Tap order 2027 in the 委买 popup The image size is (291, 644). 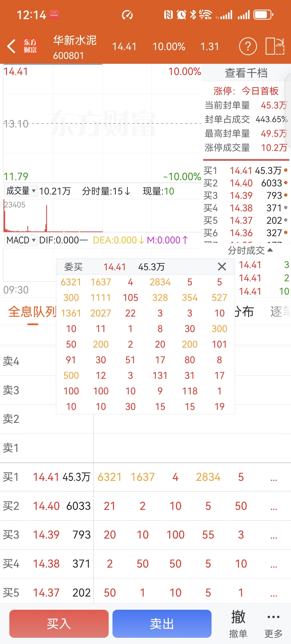[x=101, y=313]
